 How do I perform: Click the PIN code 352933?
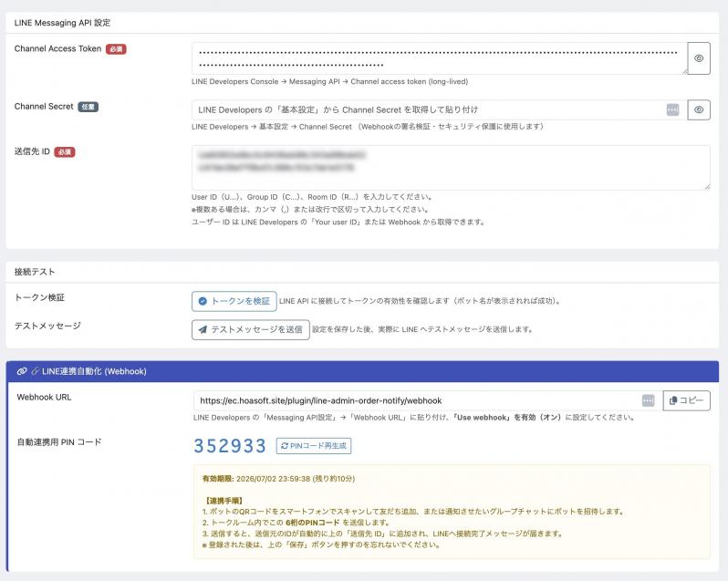(x=230, y=445)
